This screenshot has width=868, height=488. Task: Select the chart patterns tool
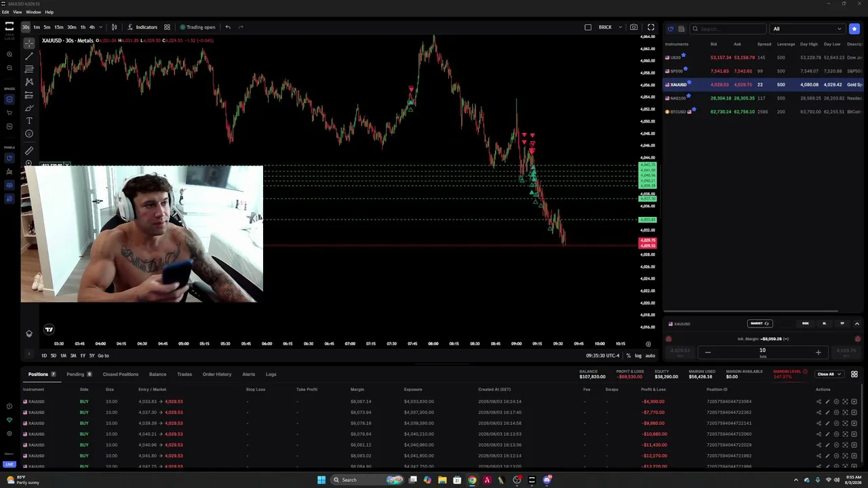tap(29, 81)
